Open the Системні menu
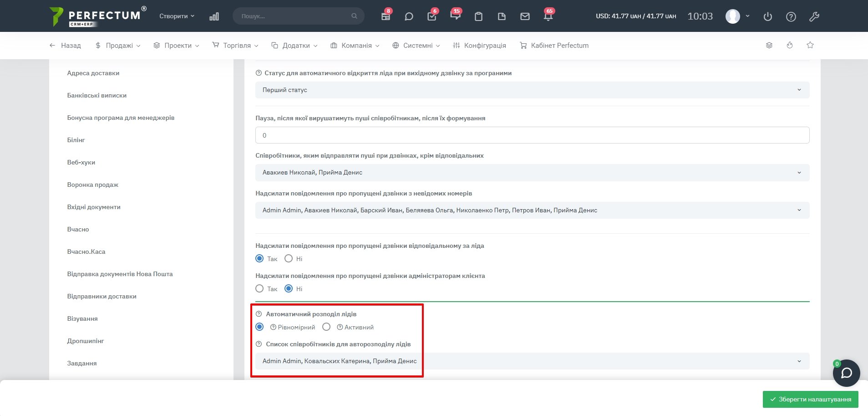Image resolution: width=868 pixels, height=416 pixels. (416, 46)
